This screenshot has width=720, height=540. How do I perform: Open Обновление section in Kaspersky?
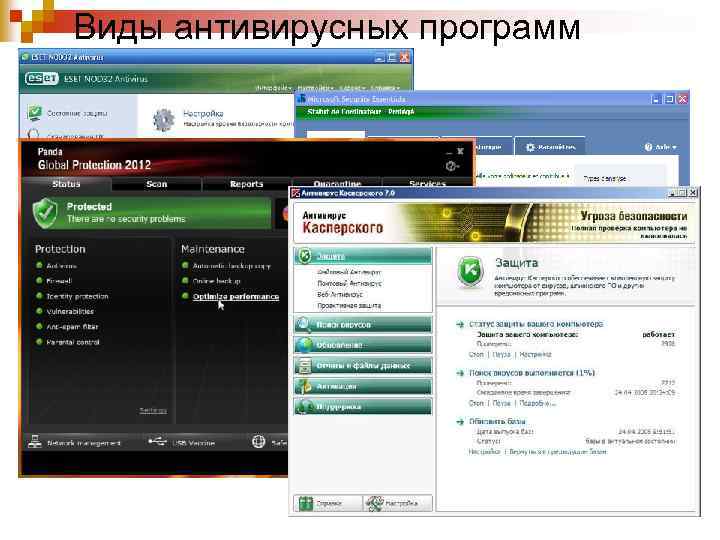(363, 345)
